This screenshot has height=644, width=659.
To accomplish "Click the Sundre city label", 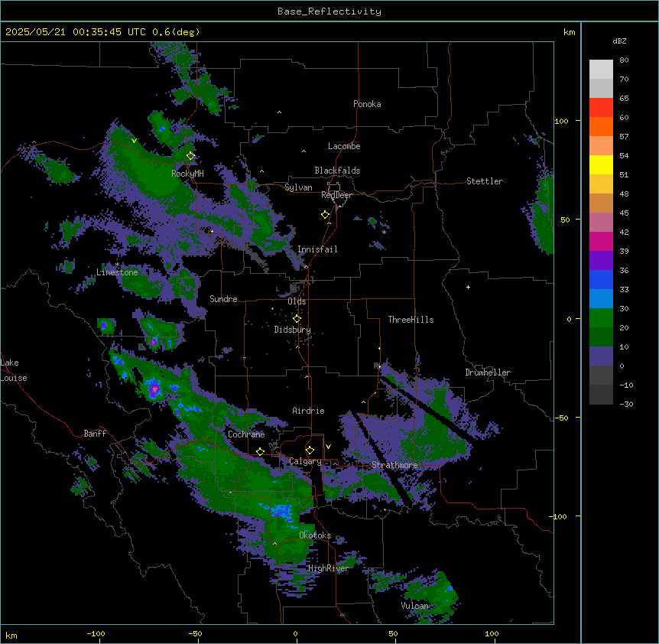I will point(223,299).
